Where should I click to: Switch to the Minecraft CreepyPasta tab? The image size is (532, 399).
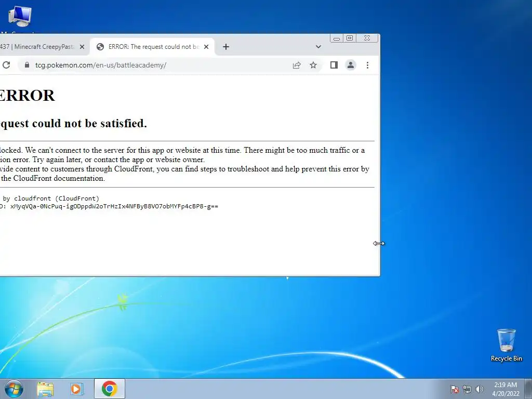point(37,47)
